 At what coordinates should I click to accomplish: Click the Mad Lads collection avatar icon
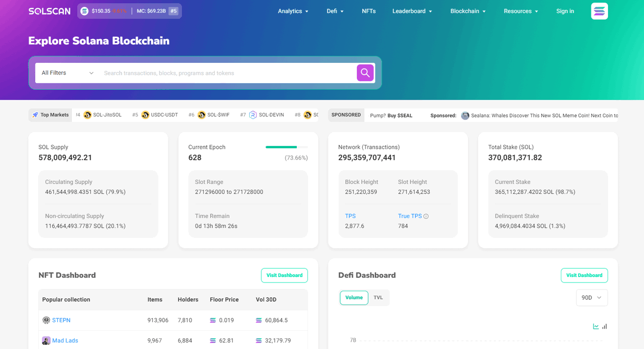(46, 341)
